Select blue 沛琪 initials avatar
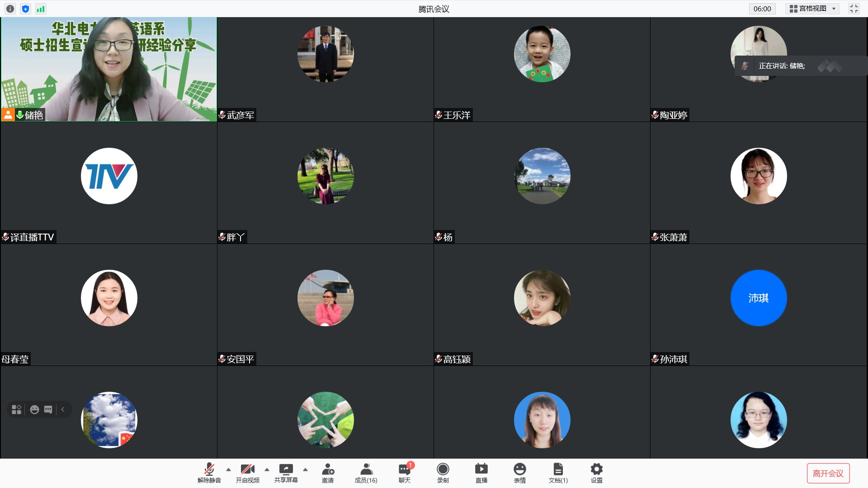 pos(759,298)
